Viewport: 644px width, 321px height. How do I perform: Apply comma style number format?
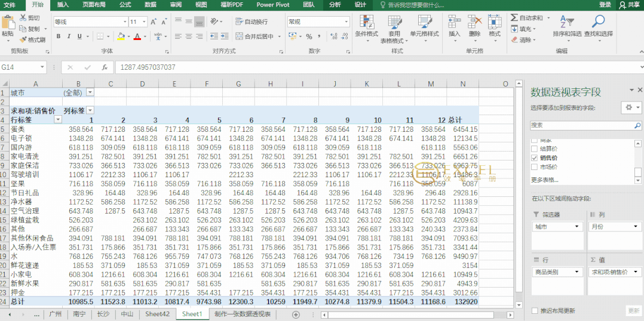[x=319, y=36]
